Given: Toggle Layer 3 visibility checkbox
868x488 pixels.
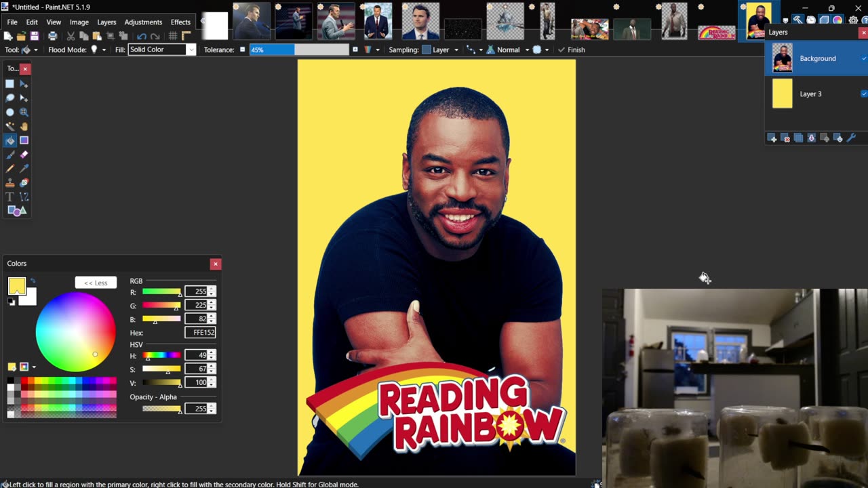Looking at the screenshot, I should click(x=864, y=94).
